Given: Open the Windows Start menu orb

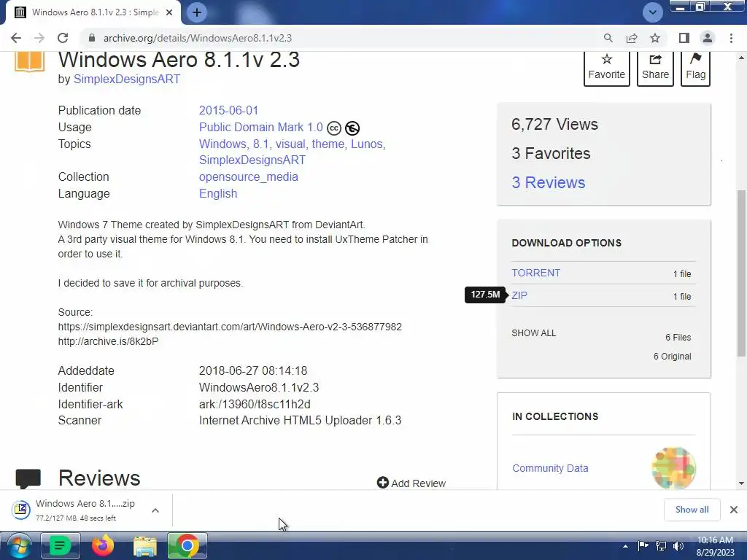Looking at the screenshot, I should 19,545.
